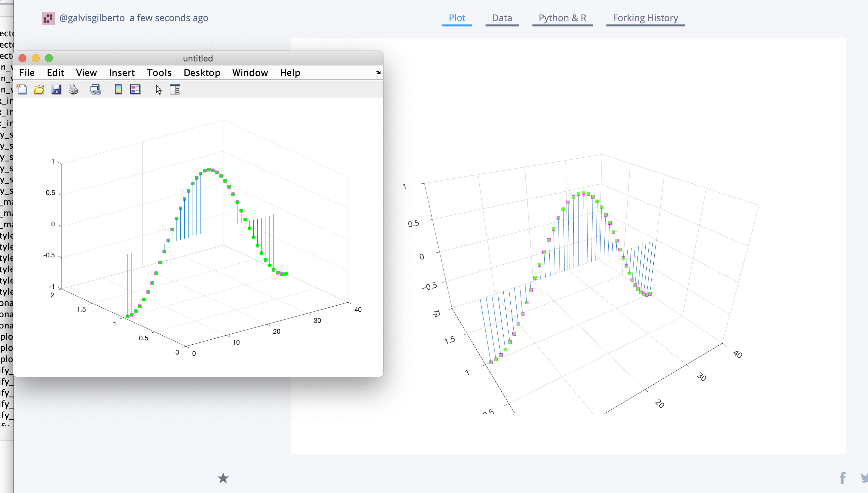Viewport: 868px width, 493px height.
Task: Click the untitled window title bar
Action: [x=198, y=58]
